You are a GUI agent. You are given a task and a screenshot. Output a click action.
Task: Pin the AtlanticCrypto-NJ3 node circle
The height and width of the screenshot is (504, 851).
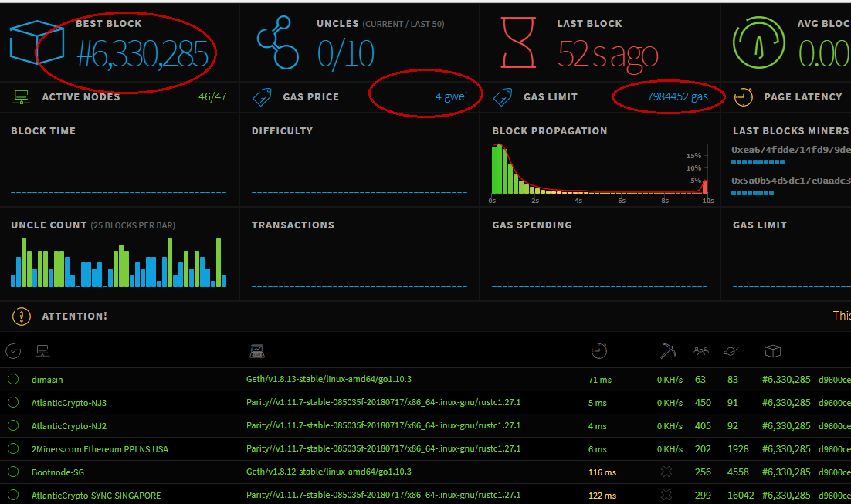click(13, 403)
